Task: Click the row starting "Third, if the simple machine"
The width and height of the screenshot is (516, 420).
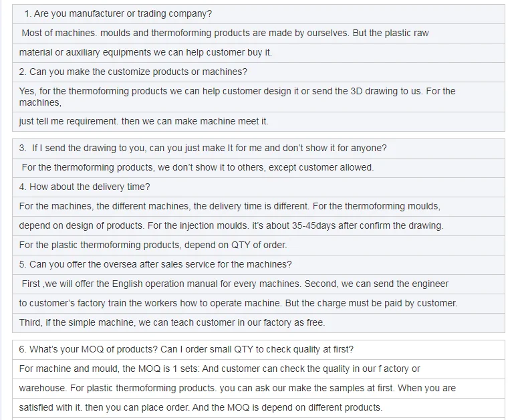Action: pos(172,322)
